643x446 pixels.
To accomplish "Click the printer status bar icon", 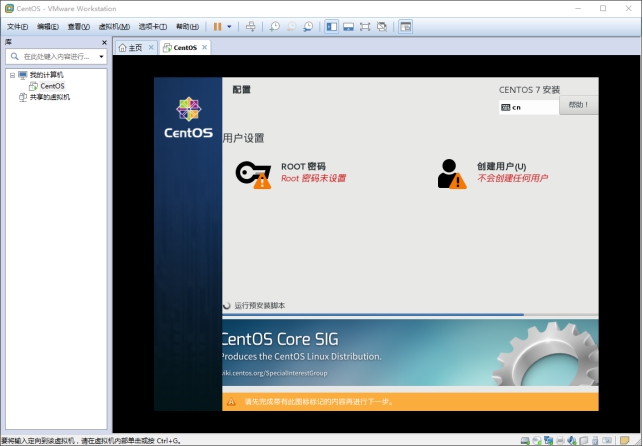I will (x=560, y=441).
